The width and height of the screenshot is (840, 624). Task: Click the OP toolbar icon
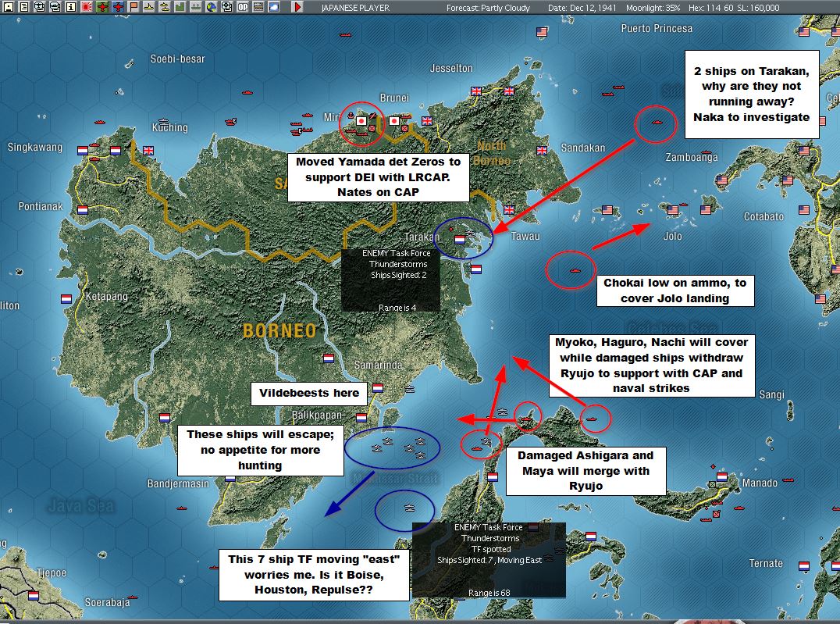243,7
